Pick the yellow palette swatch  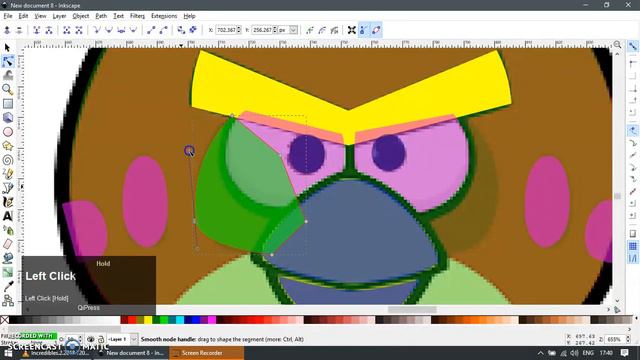[x=148, y=320]
